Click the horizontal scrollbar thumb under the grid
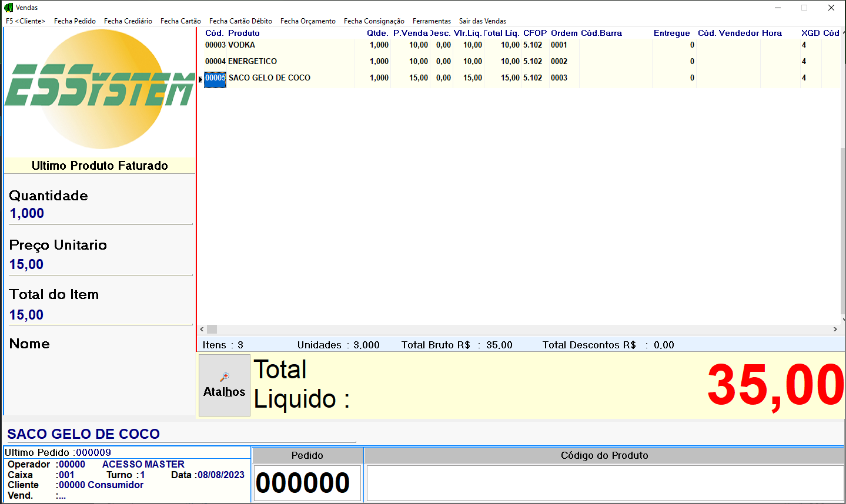This screenshot has height=504, width=846. (212, 330)
